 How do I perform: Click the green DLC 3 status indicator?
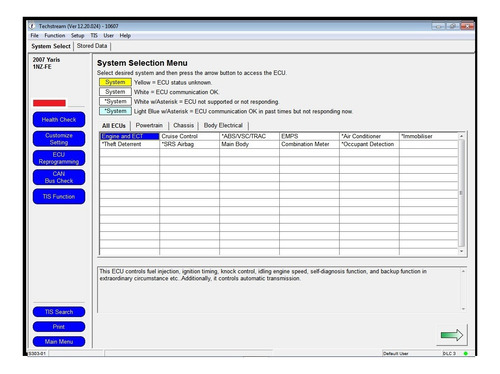coord(466,353)
